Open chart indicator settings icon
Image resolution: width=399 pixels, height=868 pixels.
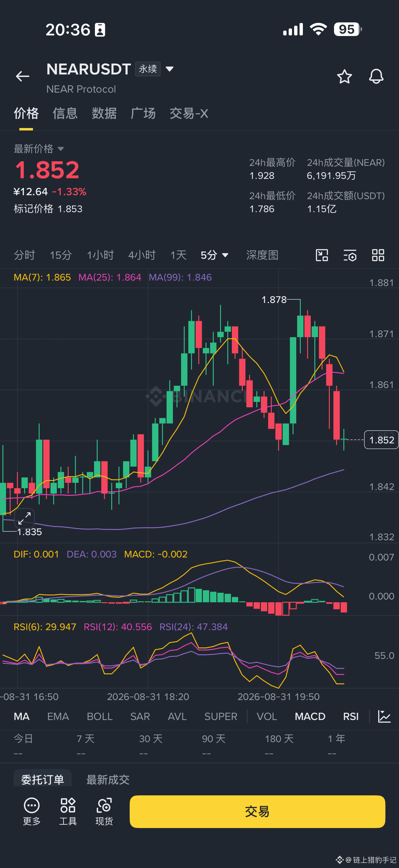(350, 255)
